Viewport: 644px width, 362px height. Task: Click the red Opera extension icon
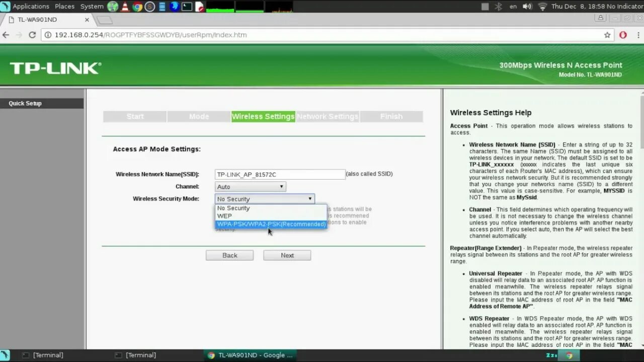[x=623, y=35]
